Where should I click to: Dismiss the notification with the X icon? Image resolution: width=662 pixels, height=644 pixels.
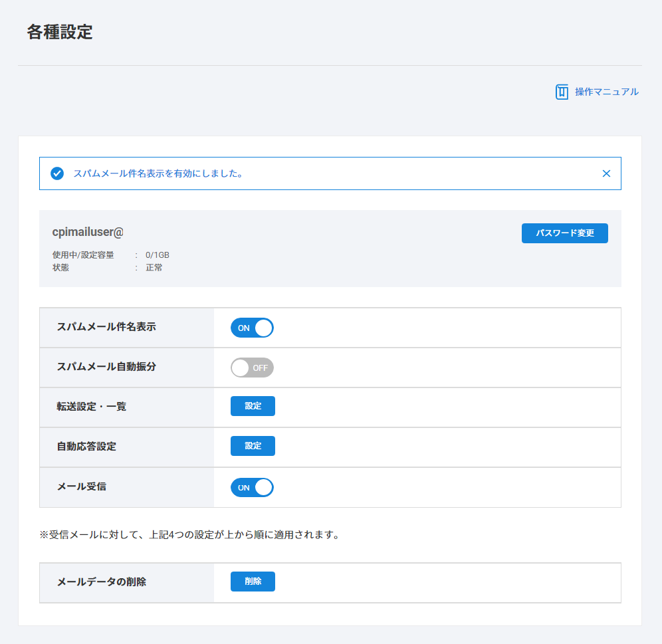606,173
